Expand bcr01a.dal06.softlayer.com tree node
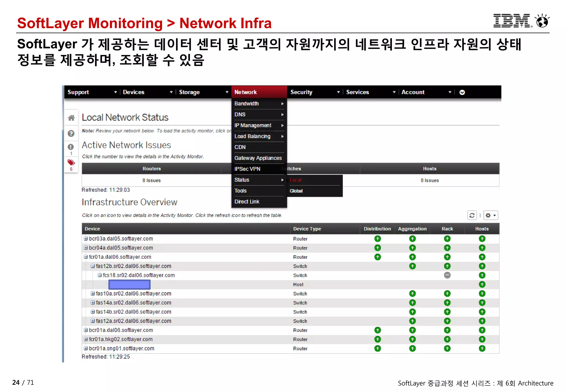The width and height of the screenshot is (566, 392). pos(86,330)
